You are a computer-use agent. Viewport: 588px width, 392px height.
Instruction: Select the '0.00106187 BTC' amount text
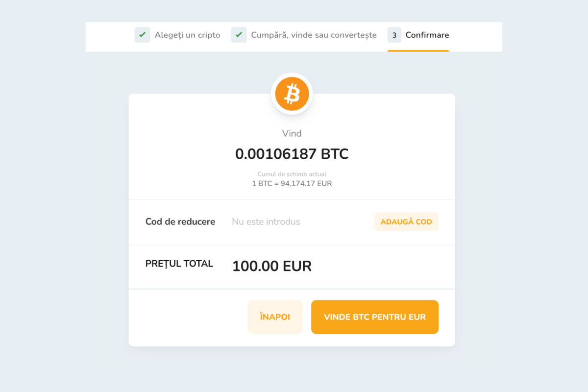(292, 154)
